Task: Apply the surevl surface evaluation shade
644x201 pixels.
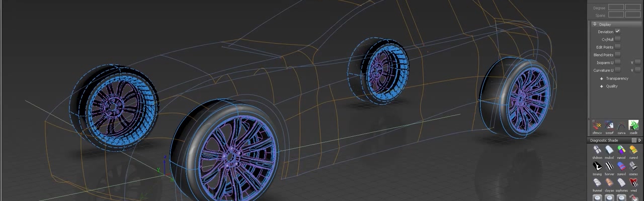Action: pos(621,166)
